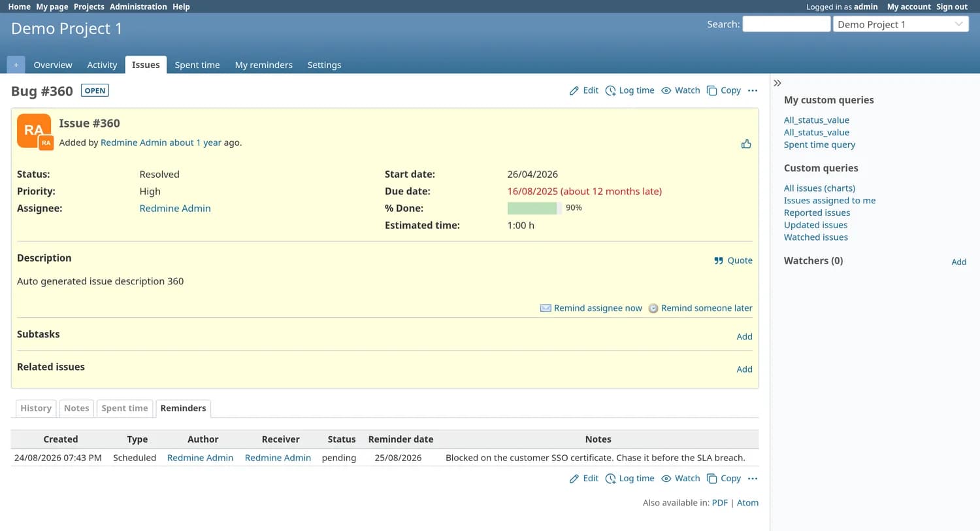Open the top three-dots actions menu
Screen dimensions: 980x531
[x=753, y=91]
